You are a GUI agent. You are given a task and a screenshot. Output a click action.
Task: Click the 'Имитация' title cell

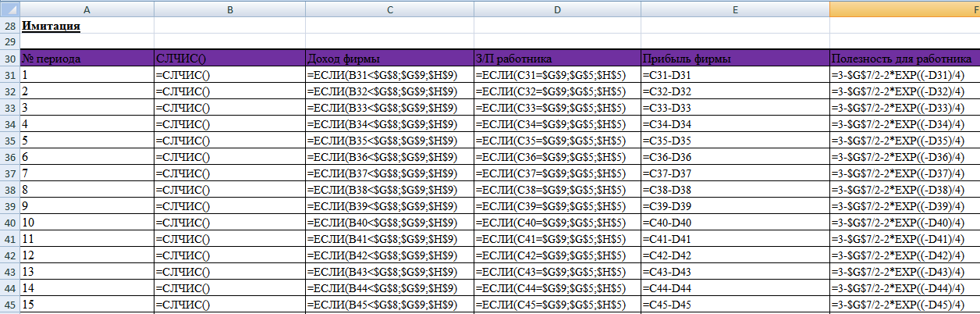tap(87, 26)
